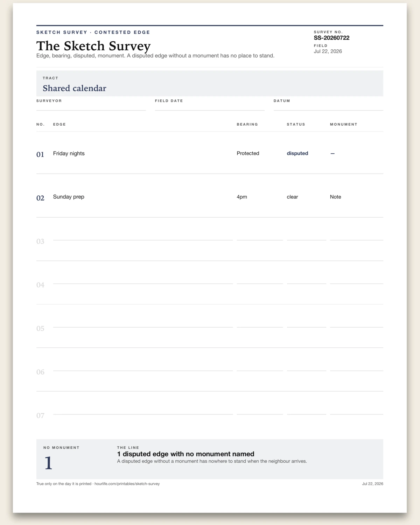The height and width of the screenshot is (525, 420).
Task: Click the dash monument in row 01
Action: [x=332, y=153]
